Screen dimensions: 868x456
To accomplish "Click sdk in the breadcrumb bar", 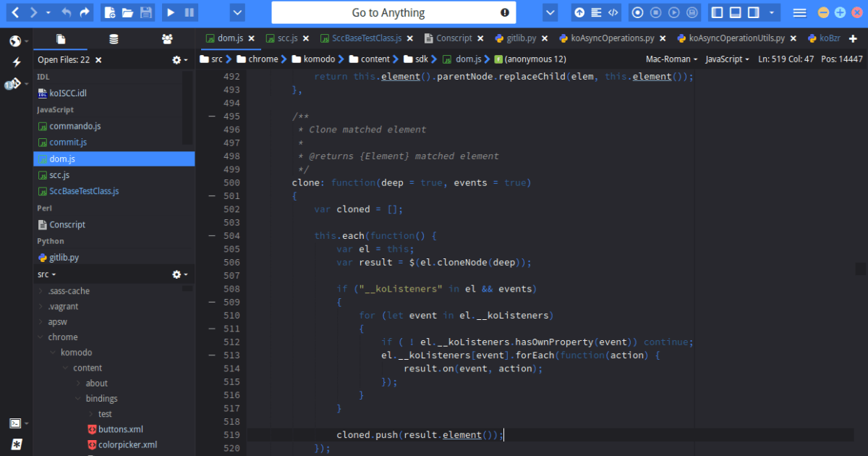I will pos(417,59).
